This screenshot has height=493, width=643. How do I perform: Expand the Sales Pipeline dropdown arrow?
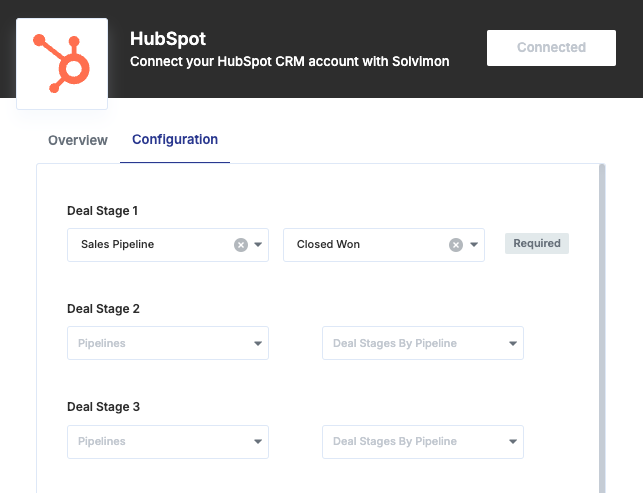[258, 244]
